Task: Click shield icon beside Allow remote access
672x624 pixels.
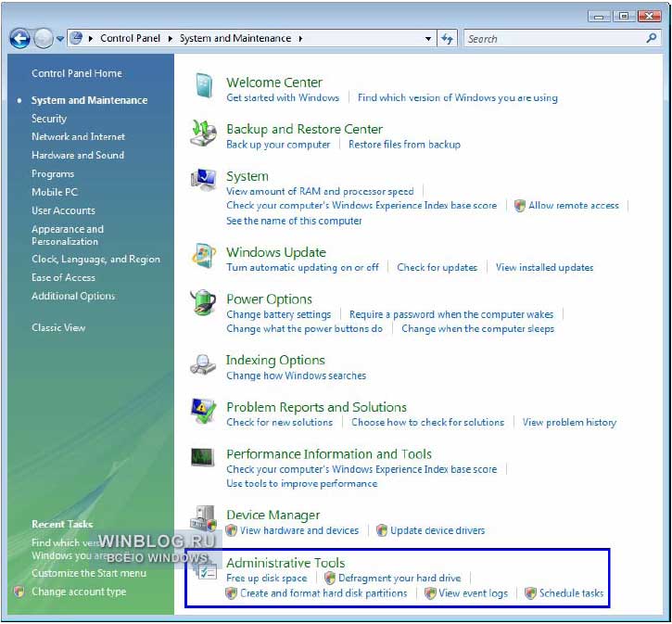Action: tap(520, 206)
